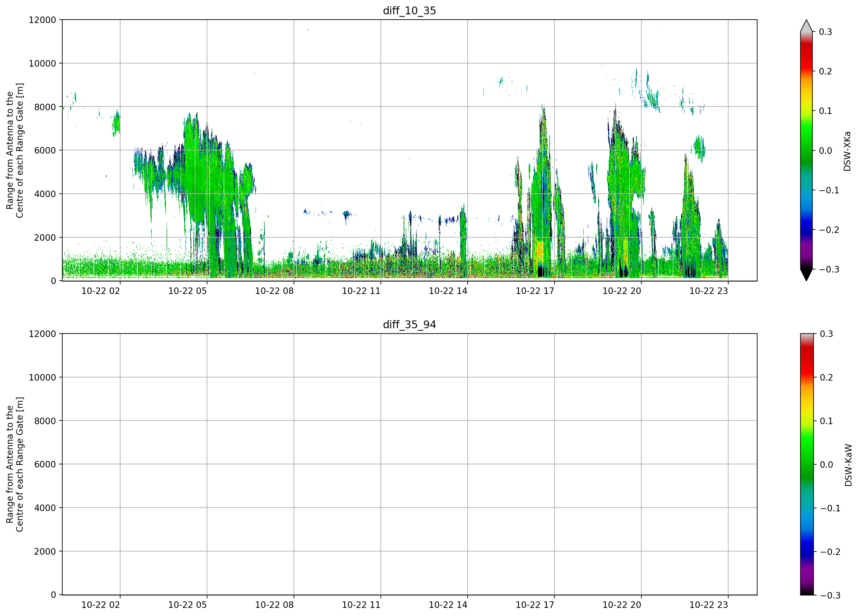Click the 10-22 05 x-tick under diff_35_94
The image size is (859, 616).
pyautogui.click(x=187, y=605)
